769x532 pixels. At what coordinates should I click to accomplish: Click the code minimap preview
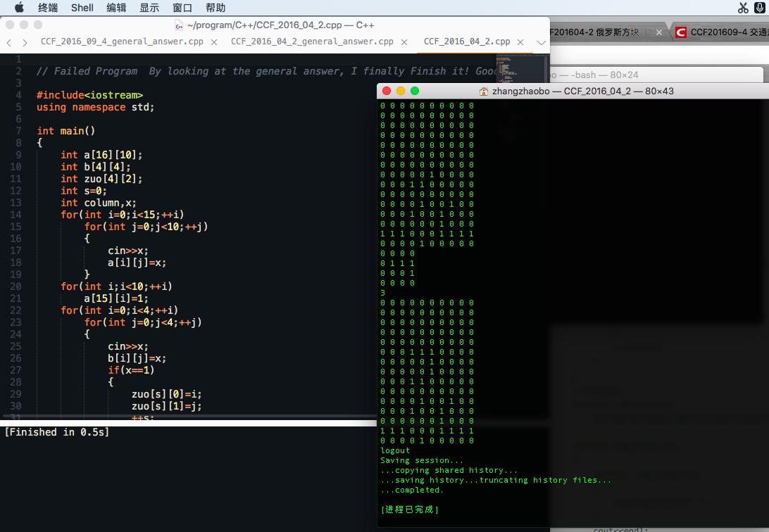[522, 68]
